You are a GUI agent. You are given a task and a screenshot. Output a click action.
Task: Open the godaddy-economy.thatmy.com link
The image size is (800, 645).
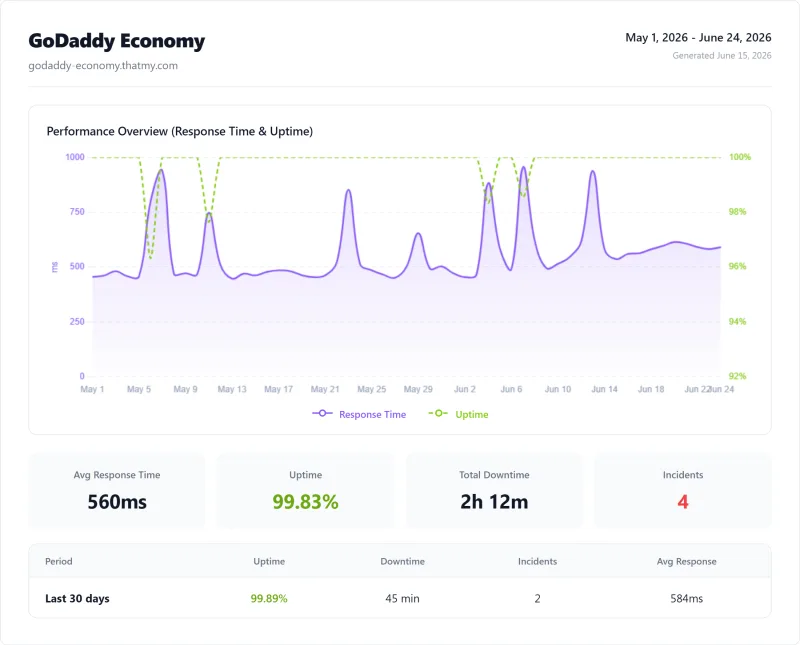click(103, 65)
